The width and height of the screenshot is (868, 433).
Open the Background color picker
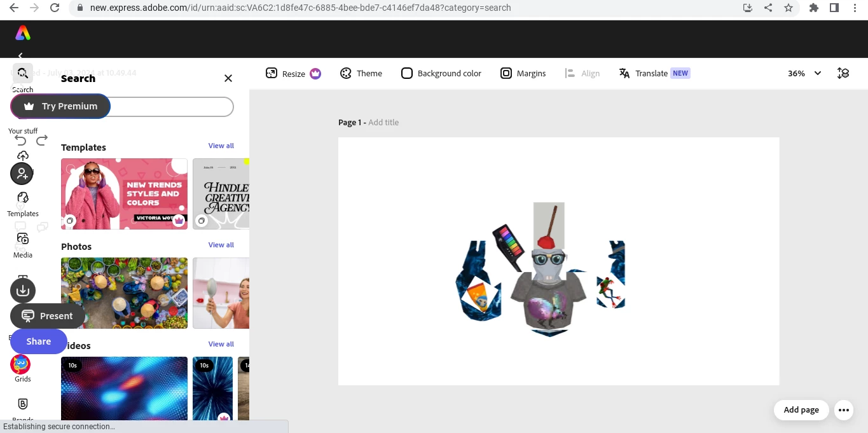point(441,73)
